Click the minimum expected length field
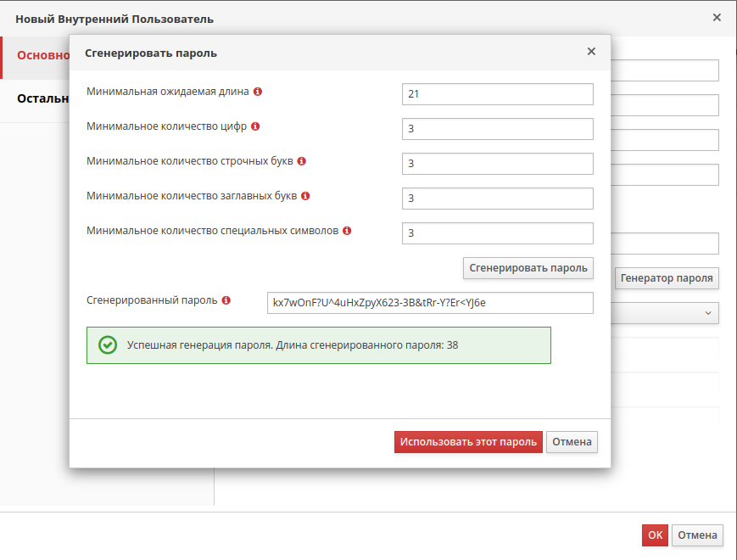Image resolution: width=737 pixels, height=560 pixels. click(497, 94)
